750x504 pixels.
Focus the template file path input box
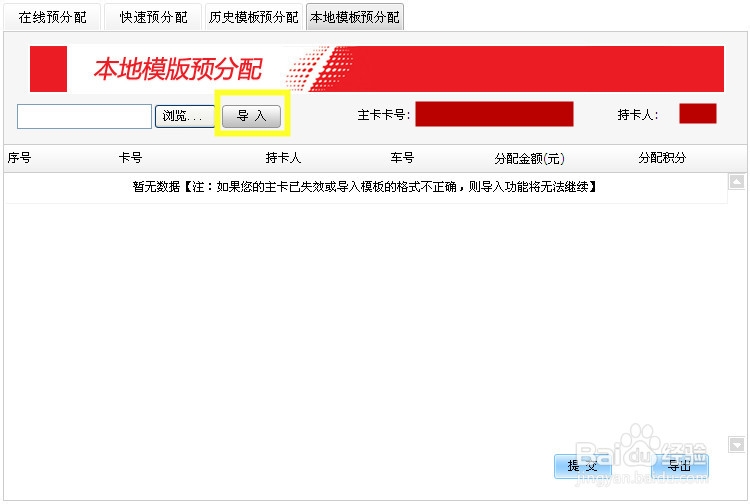(84, 116)
